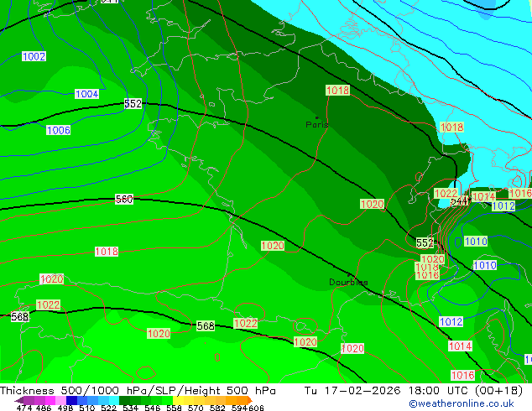Click the blue 1012 label beneath the 1016 label

click(x=503, y=205)
